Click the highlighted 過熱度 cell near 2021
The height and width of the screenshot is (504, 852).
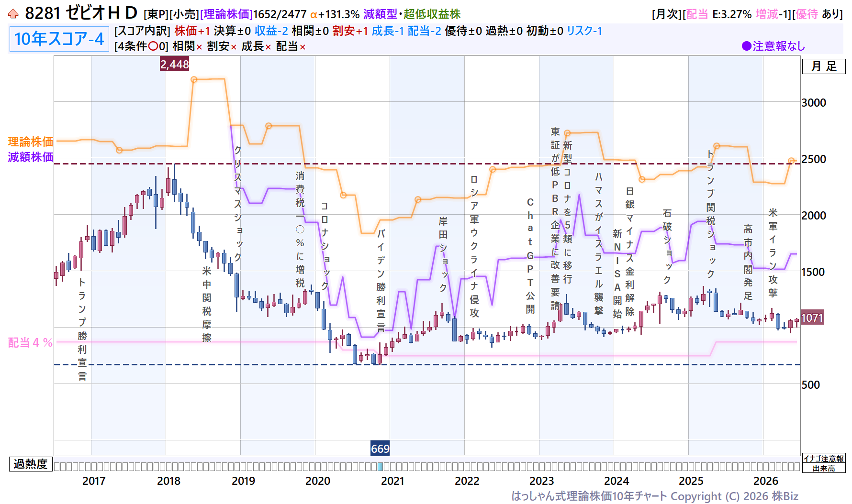[381, 467]
